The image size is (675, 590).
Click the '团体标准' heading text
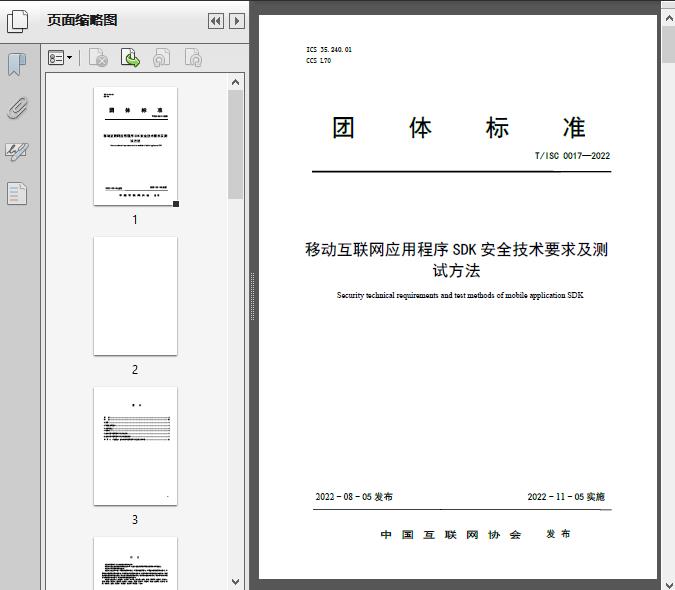click(x=458, y=128)
